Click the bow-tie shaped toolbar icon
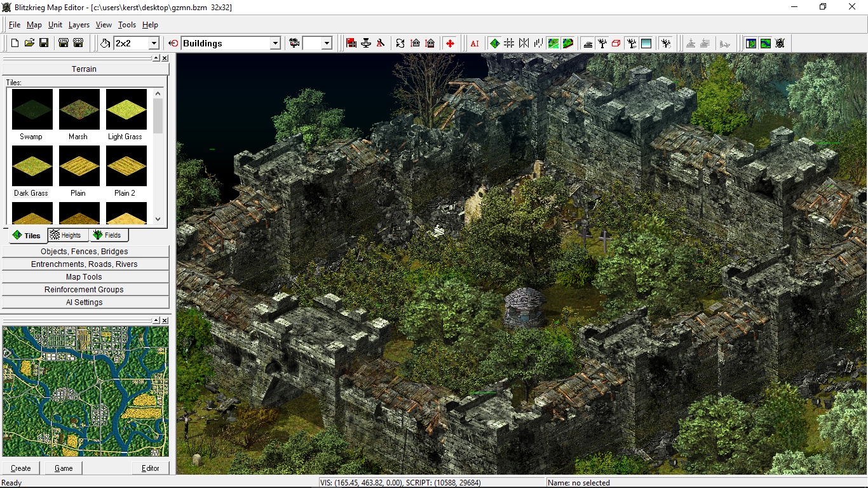 coord(524,43)
